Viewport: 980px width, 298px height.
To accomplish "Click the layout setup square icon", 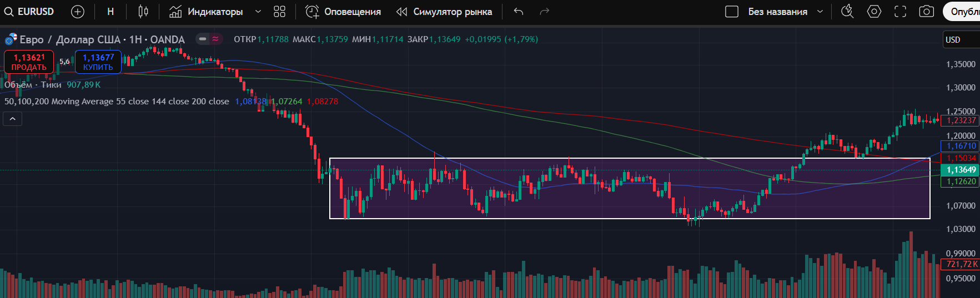I will click(x=732, y=12).
